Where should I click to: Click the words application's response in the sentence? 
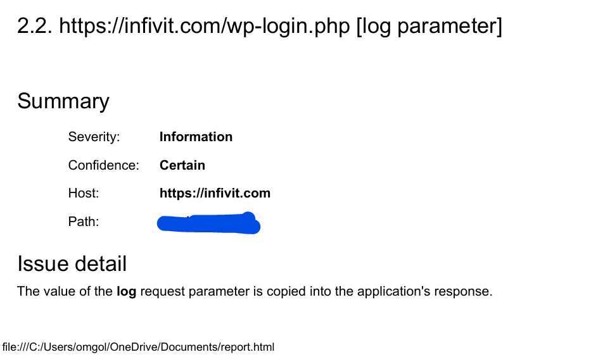(x=424, y=292)
